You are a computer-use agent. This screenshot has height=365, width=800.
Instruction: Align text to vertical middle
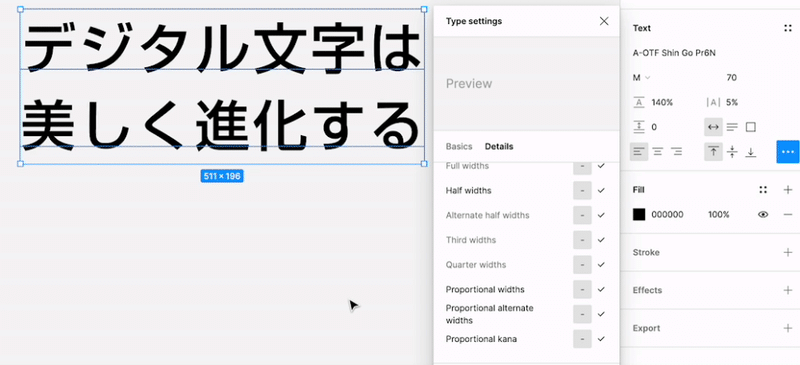click(x=732, y=152)
